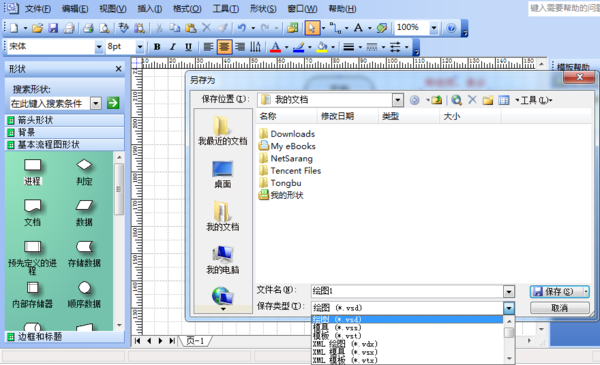The image size is (600, 365).
Task: Open the 编辑 menu
Action: pyautogui.click(x=75, y=8)
